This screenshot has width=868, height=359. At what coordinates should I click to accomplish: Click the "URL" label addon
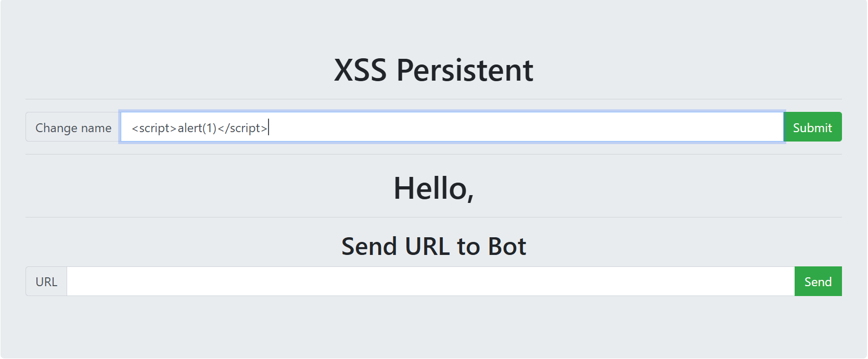(46, 281)
